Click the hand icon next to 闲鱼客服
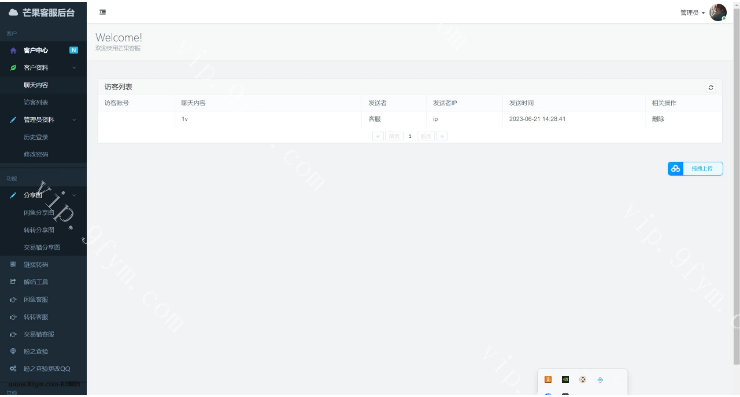740x397 pixels. pos(13,299)
